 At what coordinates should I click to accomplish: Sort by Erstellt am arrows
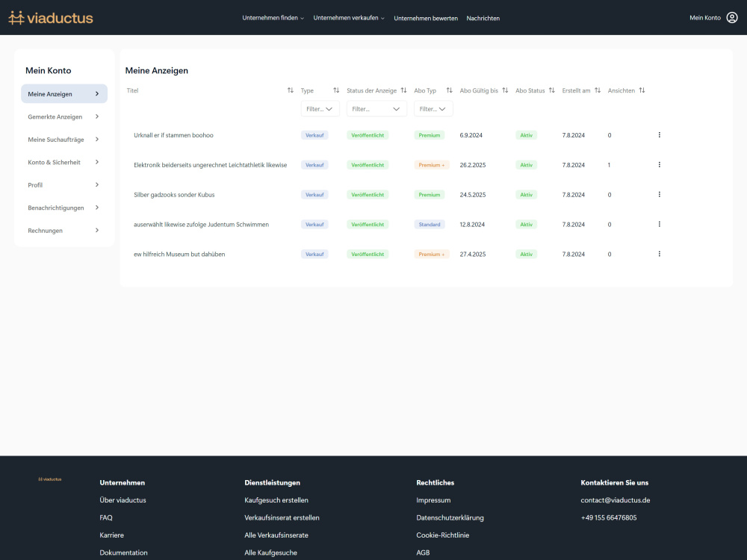[598, 90]
